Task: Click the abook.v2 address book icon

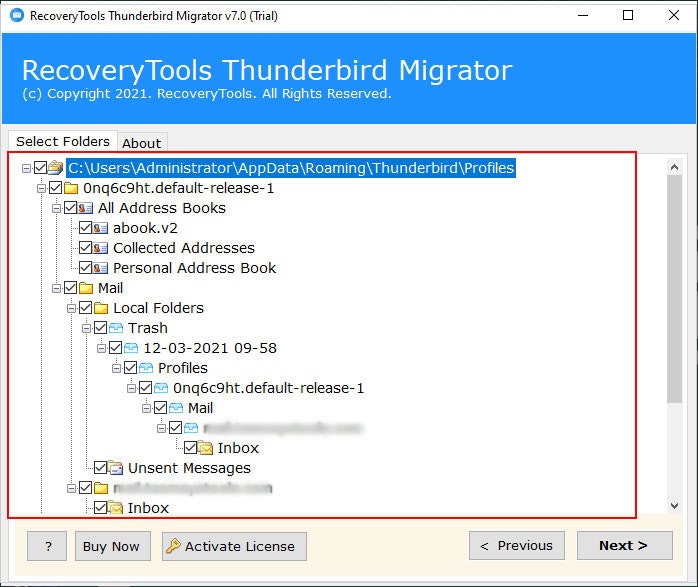Action: point(101,228)
